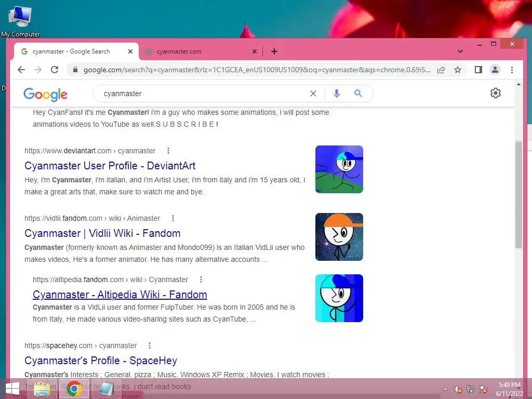Click the Chrome address bar URL
The height and width of the screenshot is (399, 532).
[x=257, y=70]
